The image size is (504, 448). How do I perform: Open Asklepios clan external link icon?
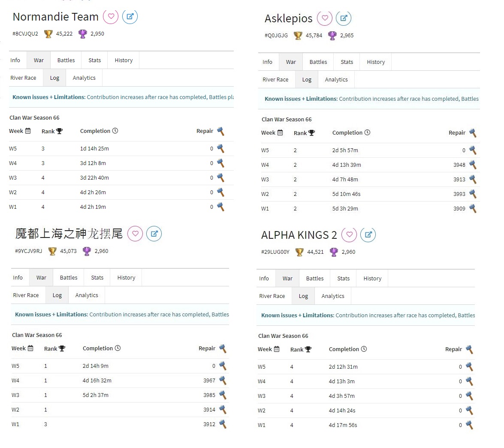343,18
